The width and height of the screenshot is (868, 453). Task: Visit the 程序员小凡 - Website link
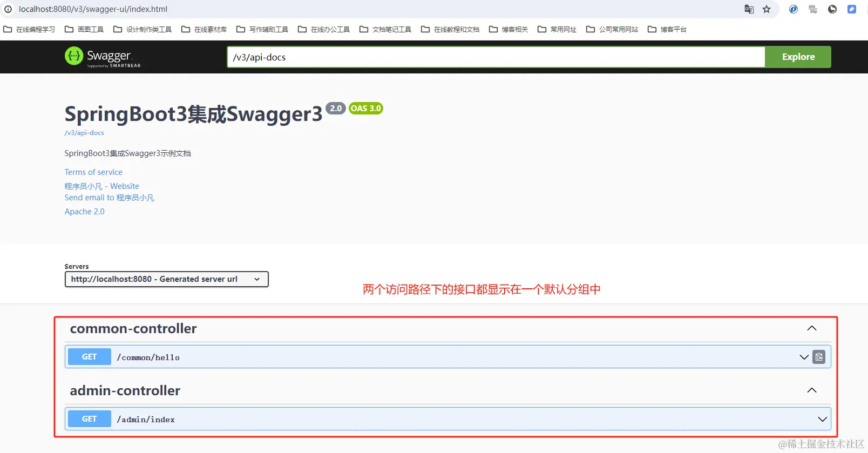tap(102, 186)
